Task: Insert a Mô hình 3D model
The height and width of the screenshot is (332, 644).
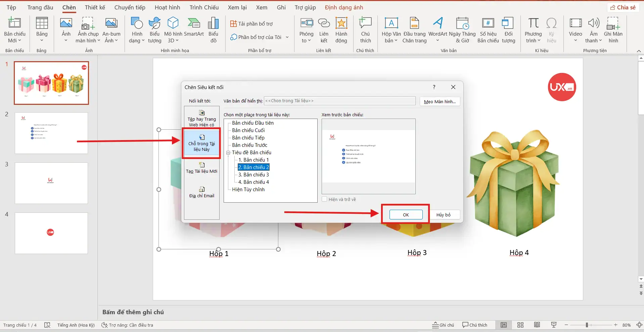Action: 172,30
